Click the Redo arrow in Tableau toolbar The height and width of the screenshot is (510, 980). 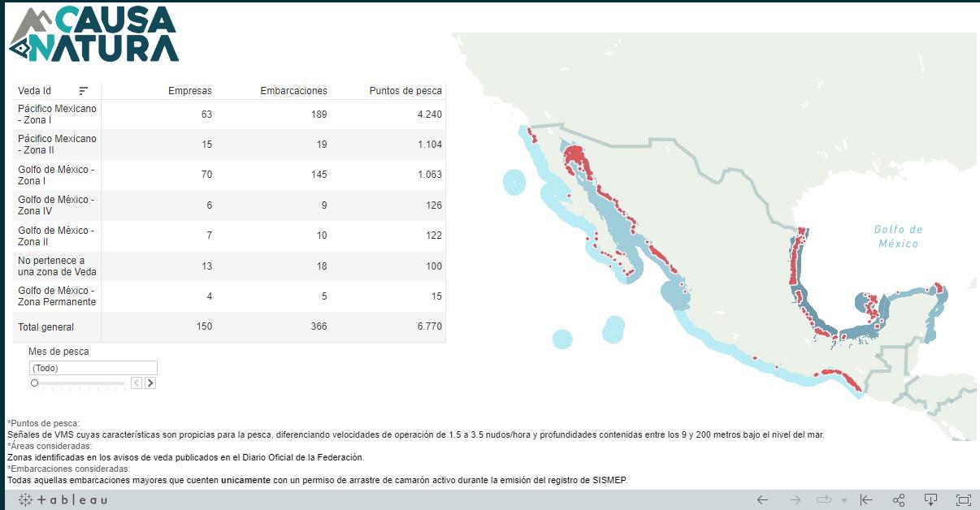tap(795, 500)
